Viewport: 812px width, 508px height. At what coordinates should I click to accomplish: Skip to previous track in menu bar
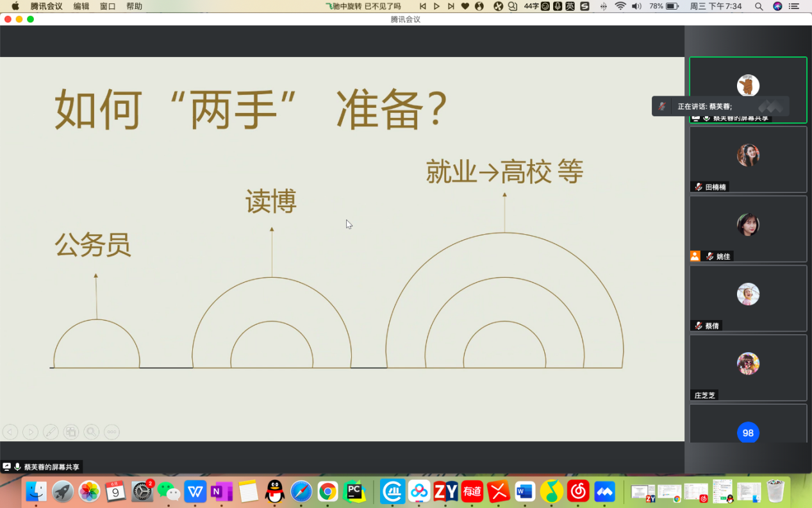423,6
